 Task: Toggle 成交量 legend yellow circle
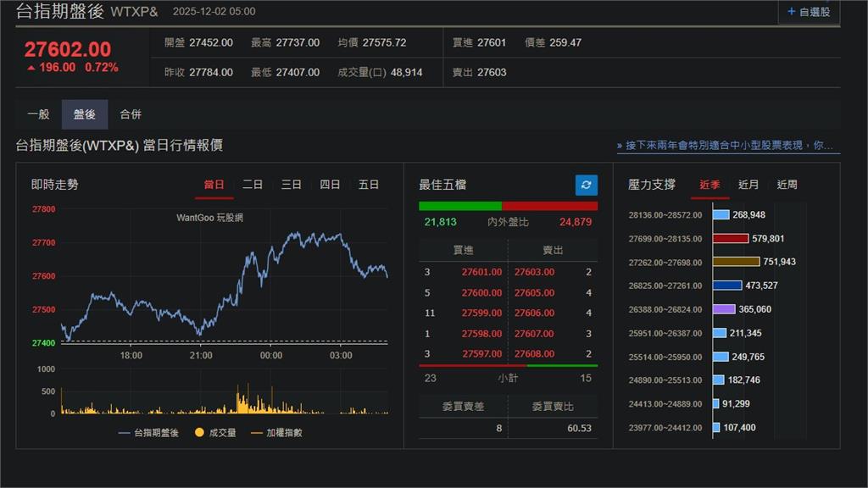[200, 432]
